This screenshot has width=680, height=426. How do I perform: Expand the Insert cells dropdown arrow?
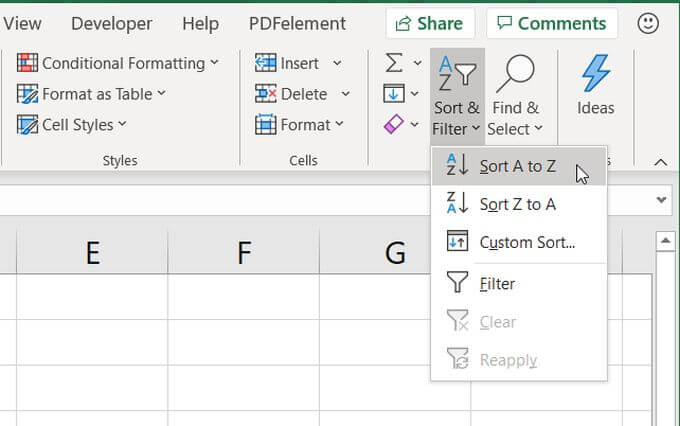(x=337, y=63)
